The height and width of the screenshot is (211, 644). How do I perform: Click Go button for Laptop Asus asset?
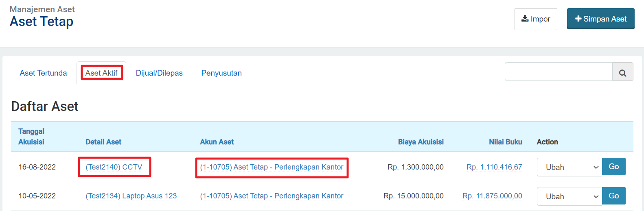tap(614, 196)
